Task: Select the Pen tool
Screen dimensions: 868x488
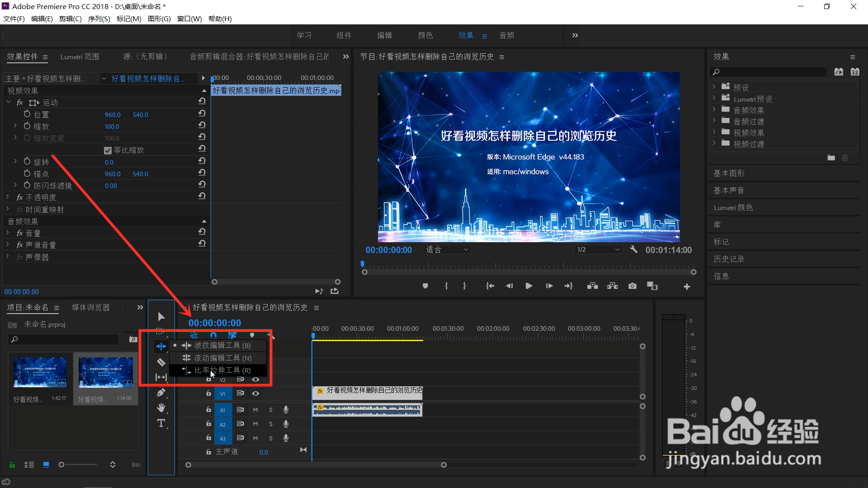Action: (161, 393)
